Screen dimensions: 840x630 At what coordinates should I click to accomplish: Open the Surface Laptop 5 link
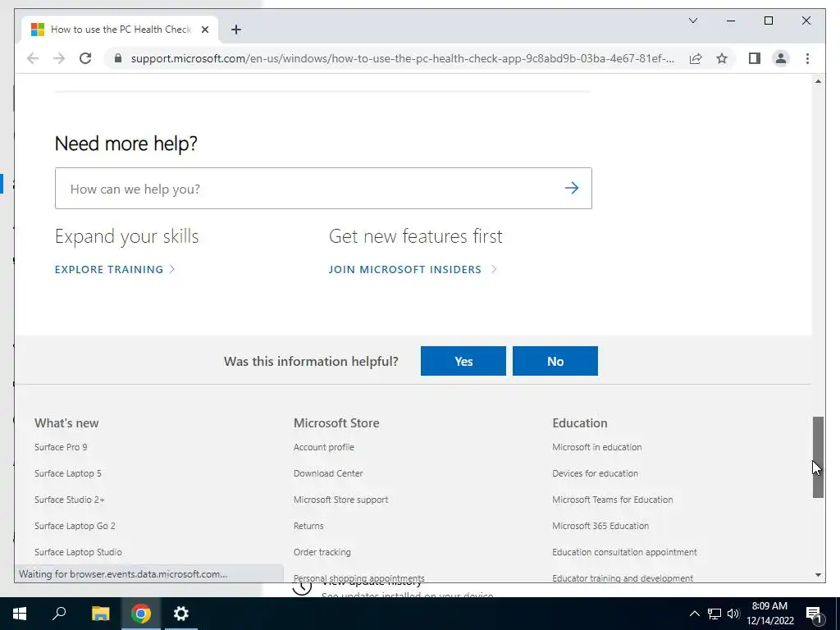tap(68, 473)
